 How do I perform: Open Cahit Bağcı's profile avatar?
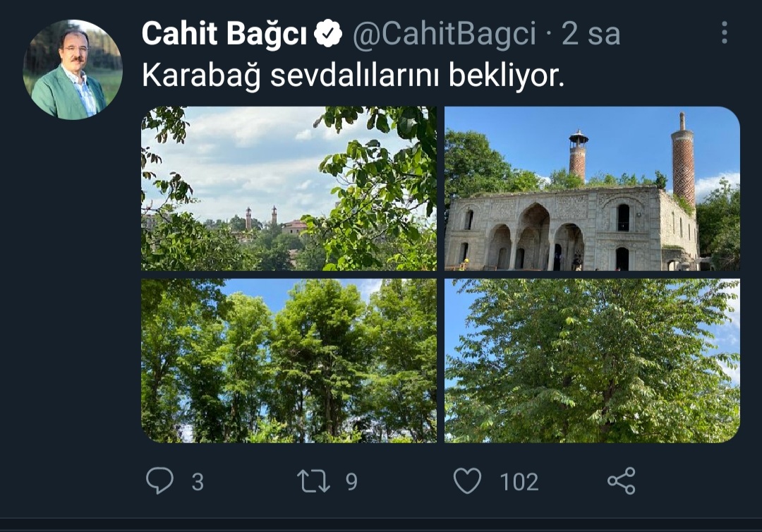coord(73,69)
